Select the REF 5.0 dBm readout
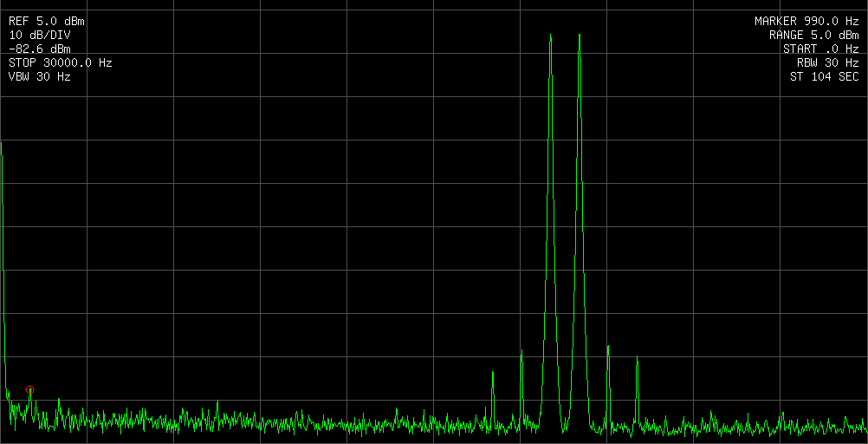The image size is (868, 444). 47,22
